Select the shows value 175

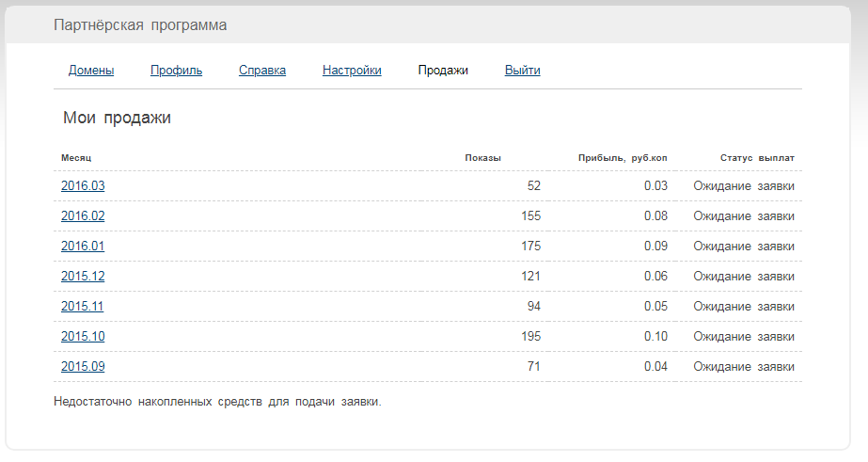(531, 246)
